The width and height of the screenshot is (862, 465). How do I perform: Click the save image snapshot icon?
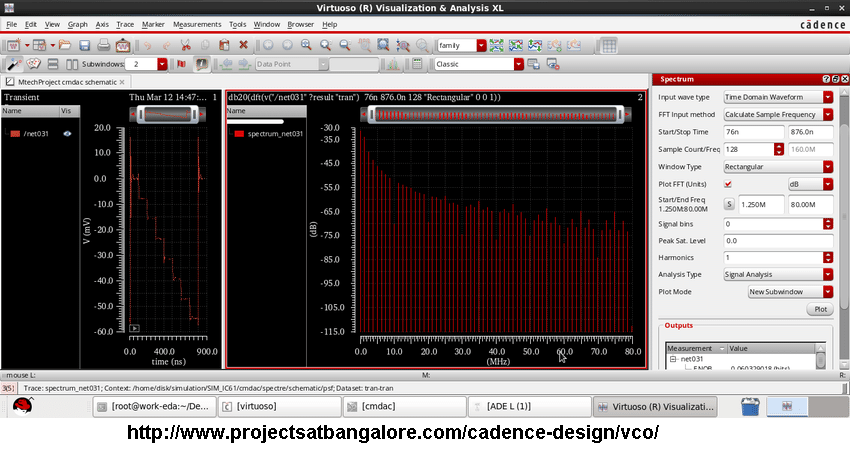point(123,45)
